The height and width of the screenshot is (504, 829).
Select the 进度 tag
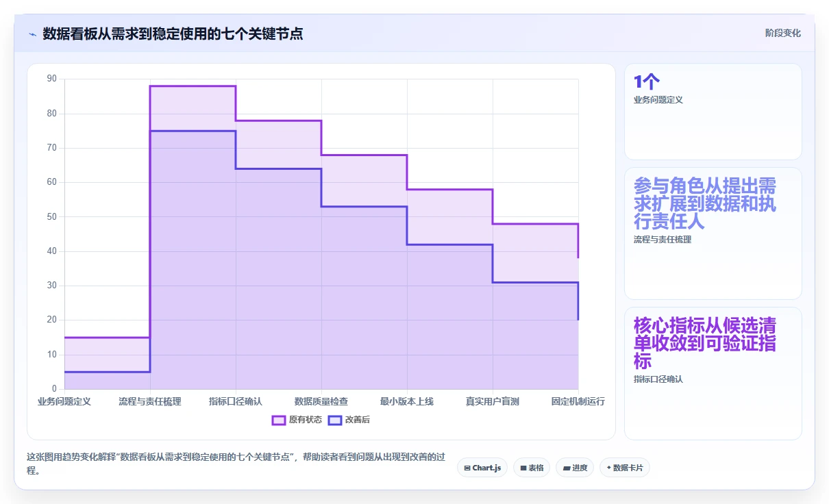(575, 468)
